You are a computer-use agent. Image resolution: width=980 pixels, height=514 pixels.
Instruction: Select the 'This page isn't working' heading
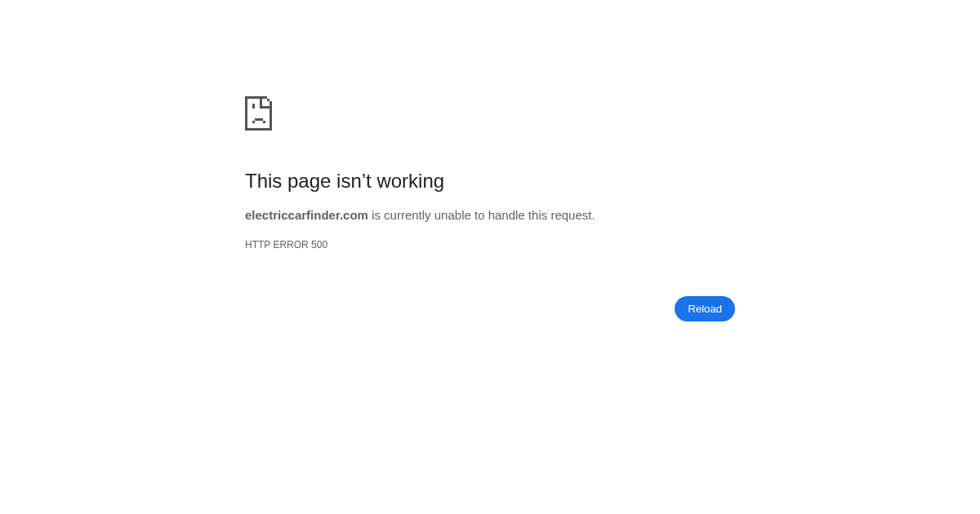(x=345, y=181)
